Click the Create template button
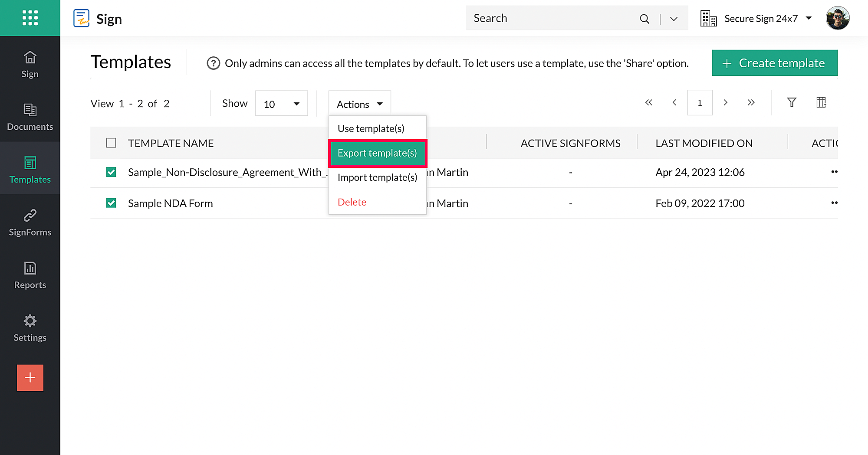 tap(774, 63)
